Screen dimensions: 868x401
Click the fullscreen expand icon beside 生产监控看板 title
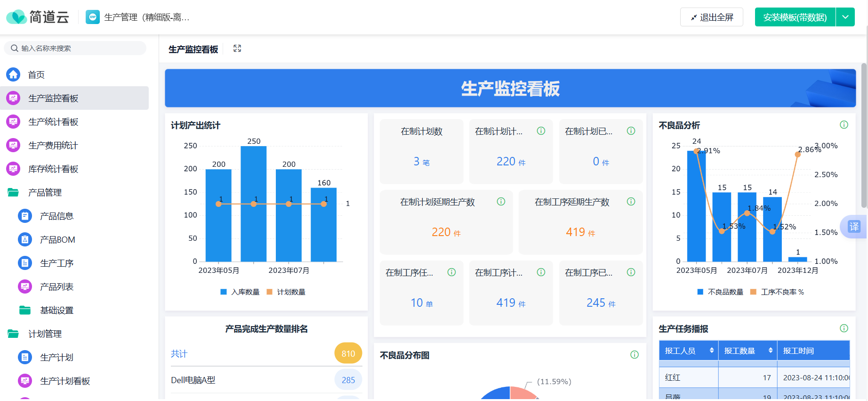[237, 49]
